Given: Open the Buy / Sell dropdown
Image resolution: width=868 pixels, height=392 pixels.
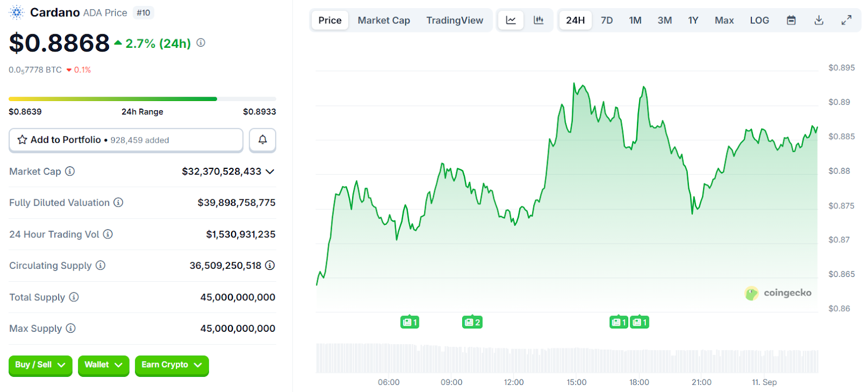Looking at the screenshot, I should (x=40, y=365).
